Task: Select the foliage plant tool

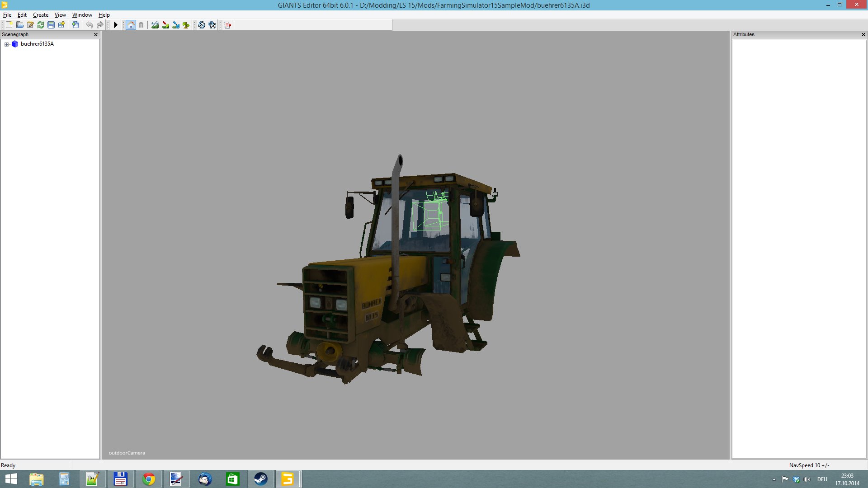Action: coord(186,25)
